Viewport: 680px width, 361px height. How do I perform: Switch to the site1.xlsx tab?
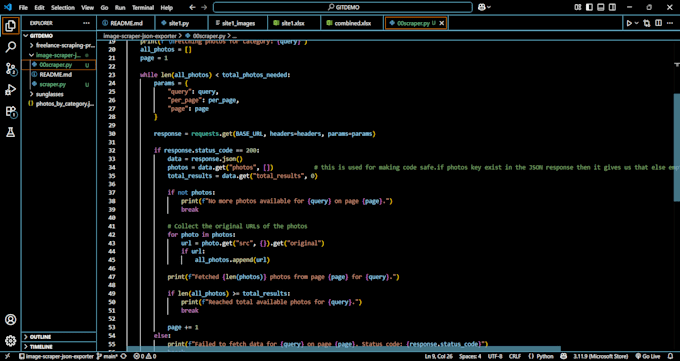(x=294, y=23)
